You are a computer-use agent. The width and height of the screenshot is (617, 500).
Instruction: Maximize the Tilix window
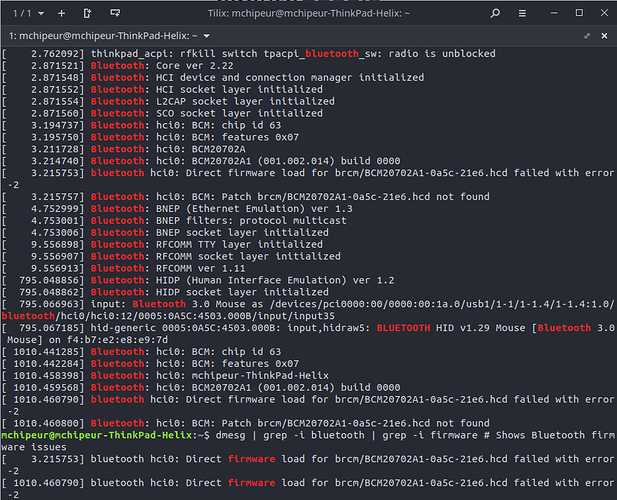click(579, 13)
